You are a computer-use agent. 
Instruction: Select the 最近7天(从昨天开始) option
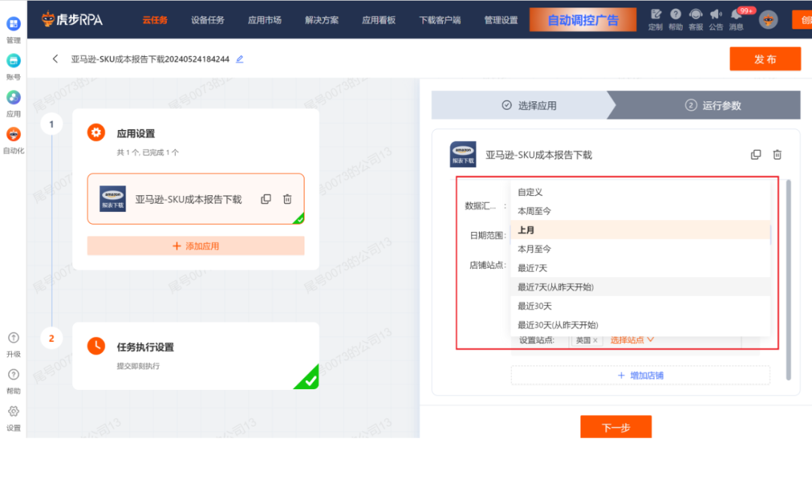click(640, 287)
